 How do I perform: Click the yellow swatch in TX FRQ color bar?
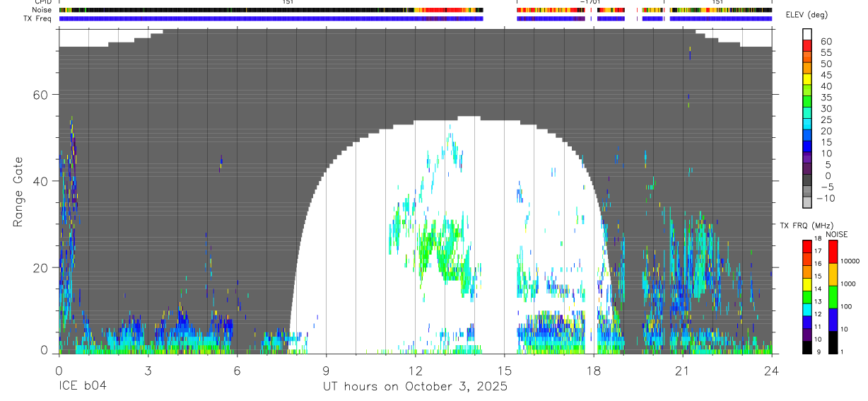click(x=807, y=283)
